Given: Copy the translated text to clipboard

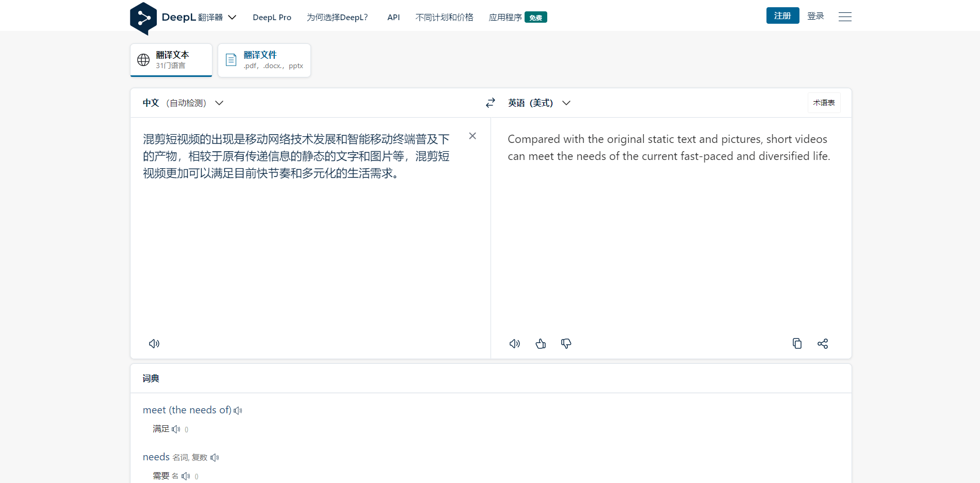Looking at the screenshot, I should click(797, 344).
